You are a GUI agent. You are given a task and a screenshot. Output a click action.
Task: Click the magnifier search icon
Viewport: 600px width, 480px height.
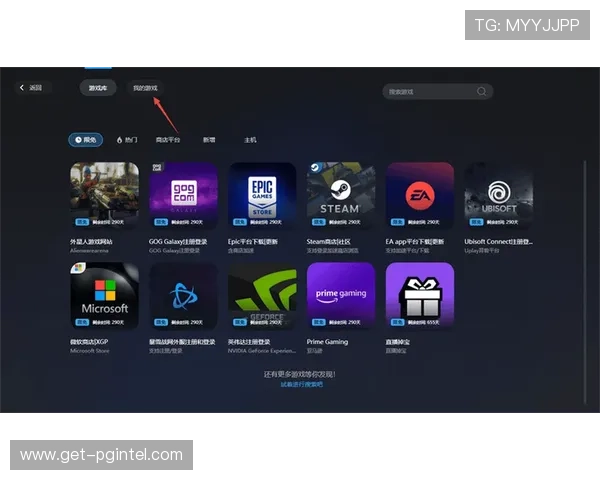481,91
